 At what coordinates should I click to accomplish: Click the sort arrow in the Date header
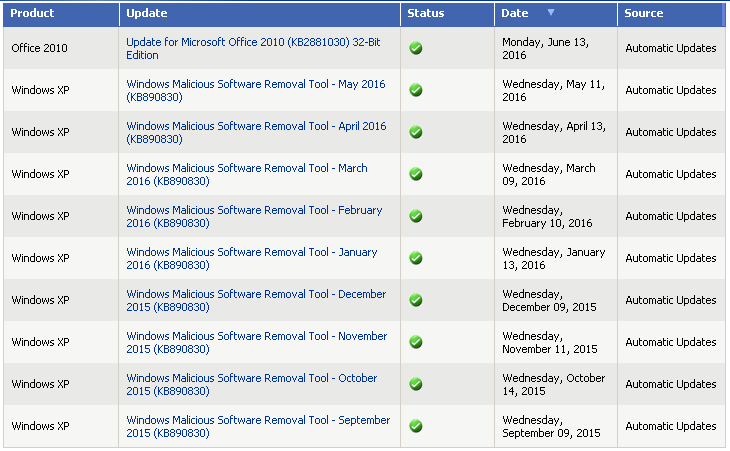[551, 13]
